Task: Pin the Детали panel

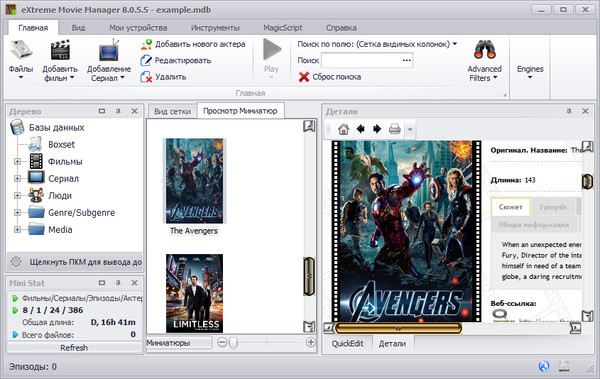Action: click(569, 111)
